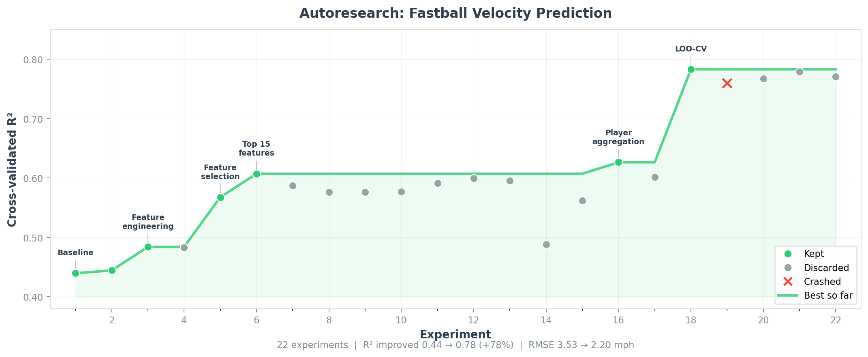Click the Best so far line sample in the legend
This screenshot has width=868, height=357.
tap(788, 296)
